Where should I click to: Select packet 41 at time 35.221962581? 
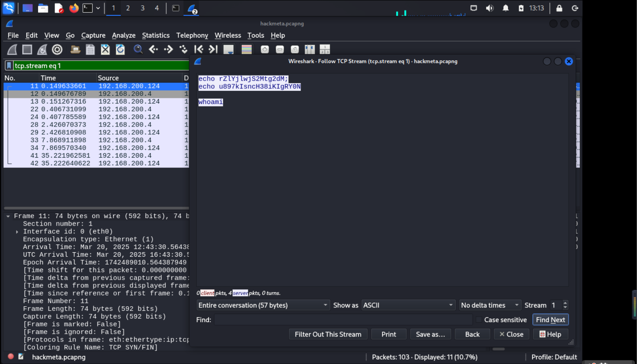coord(96,156)
